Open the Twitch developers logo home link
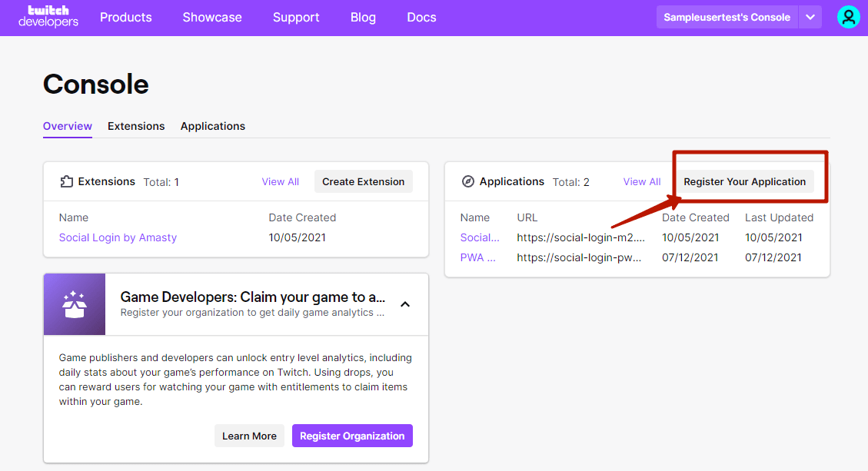The width and height of the screenshot is (868, 471). tap(48, 17)
